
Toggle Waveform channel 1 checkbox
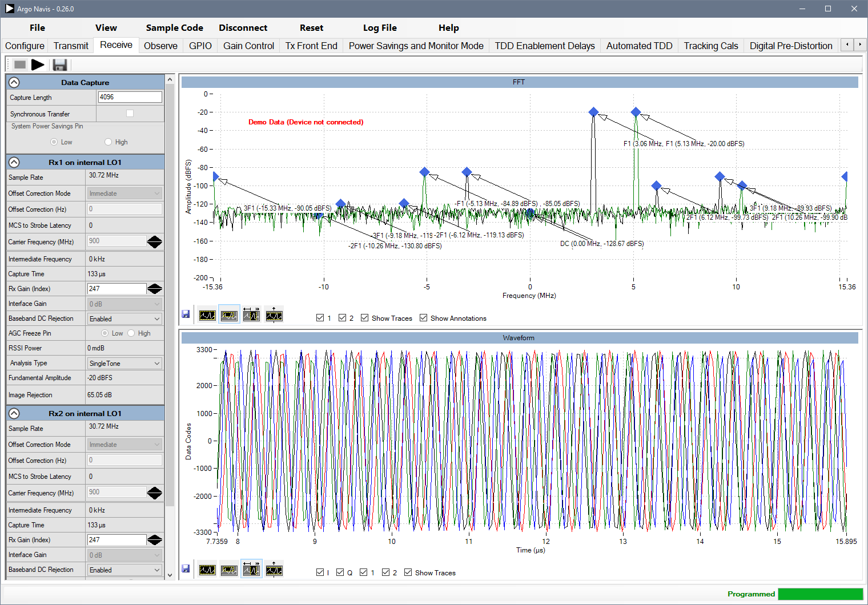point(363,572)
